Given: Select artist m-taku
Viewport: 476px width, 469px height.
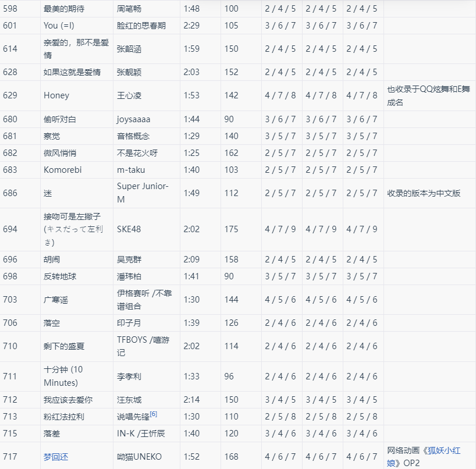Looking at the screenshot, I should 131,170.
